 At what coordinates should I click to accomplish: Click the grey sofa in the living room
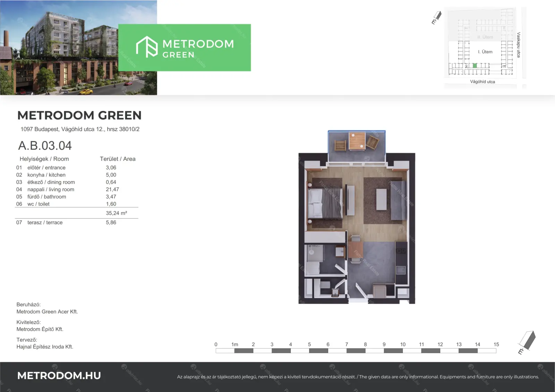[398, 200]
